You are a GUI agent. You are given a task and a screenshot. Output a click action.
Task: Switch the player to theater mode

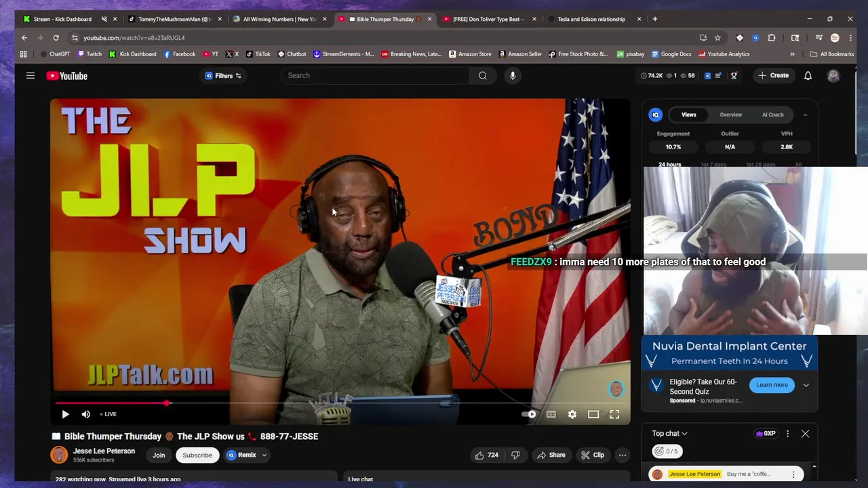pos(593,414)
